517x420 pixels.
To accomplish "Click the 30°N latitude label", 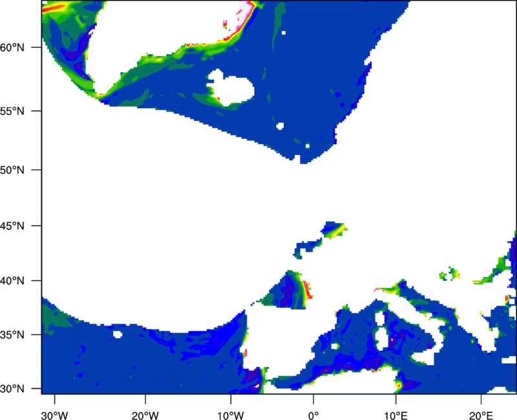I will pyautogui.click(x=12, y=389).
